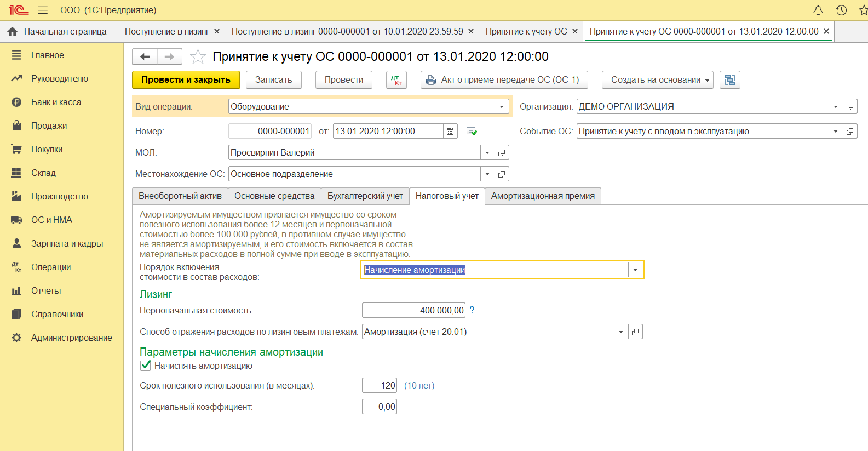The height and width of the screenshot is (451, 868).
Task: Click the star favorite icon
Action: (x=198, y=56)
